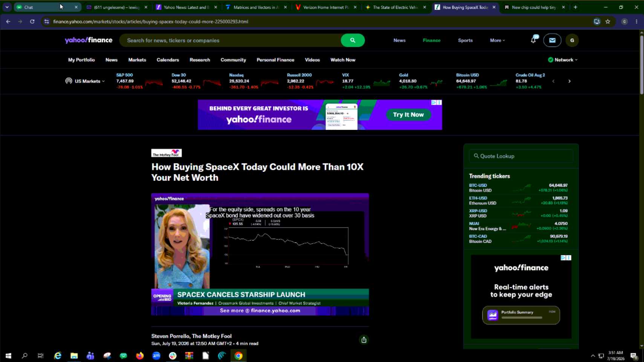The width and height of the screenshot is (644, 362).
Task: Show hidden system tray icons
Action: (x=593, y=356)
